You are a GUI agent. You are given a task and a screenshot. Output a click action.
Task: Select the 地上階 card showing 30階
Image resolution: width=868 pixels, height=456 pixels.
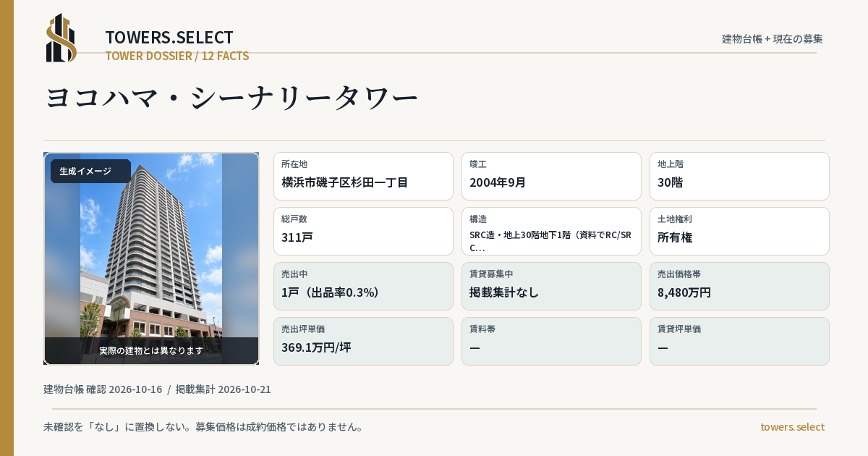[739, 176]
